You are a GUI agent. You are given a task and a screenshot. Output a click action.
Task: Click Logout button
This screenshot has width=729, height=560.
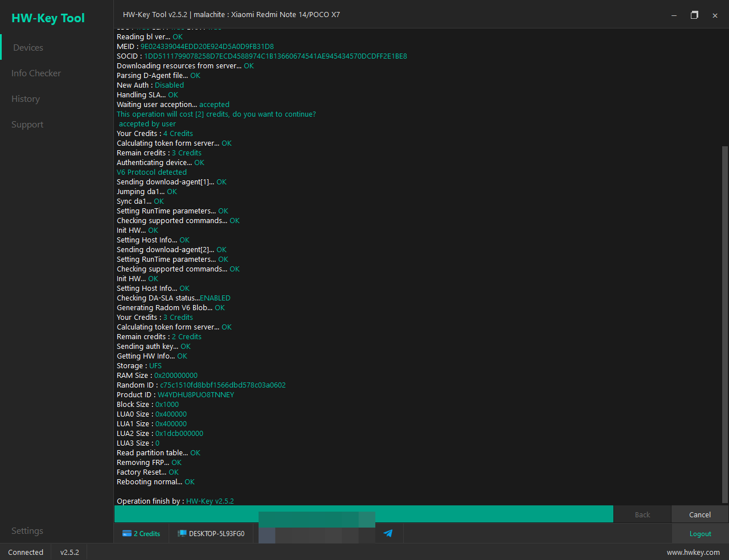coord(700,534)
